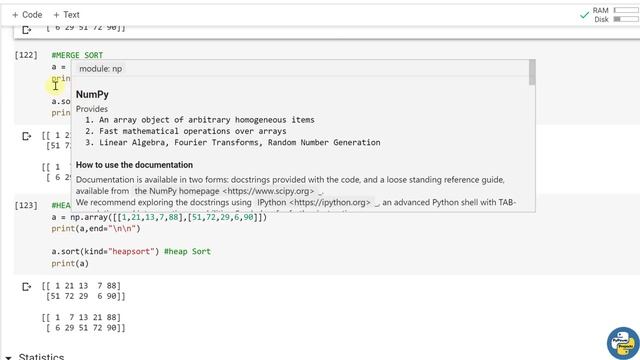Image resolution: width=640 pixels, height=360 pixels.
Task: Click the #heap Sort inline comment
Action: click(187, 251)
